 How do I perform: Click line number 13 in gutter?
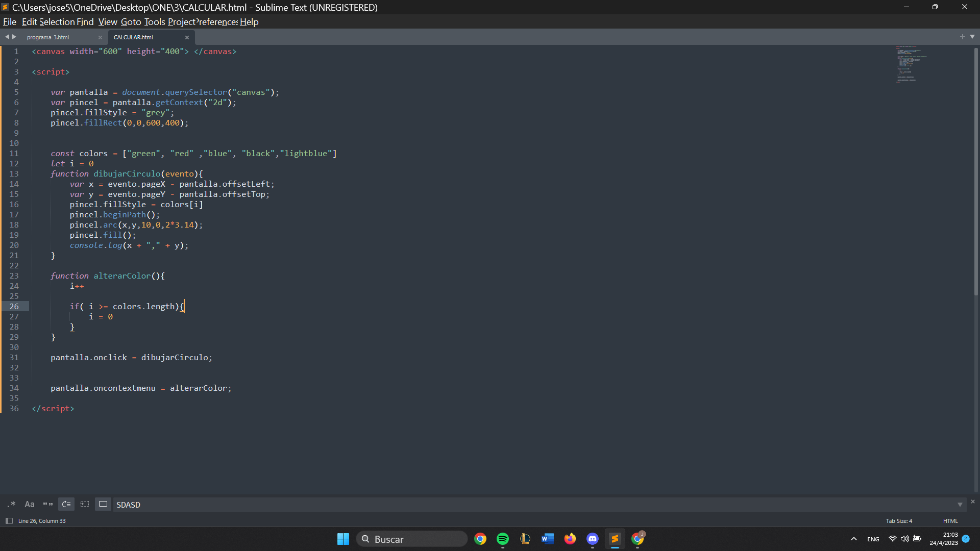[x=14, y=173]
